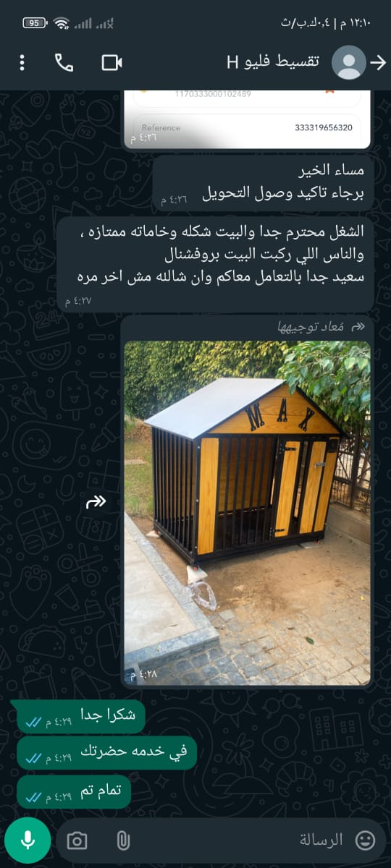Select the مساء الخير transfer confirmation message
This screenshot has height=868, width=391.
264,182
